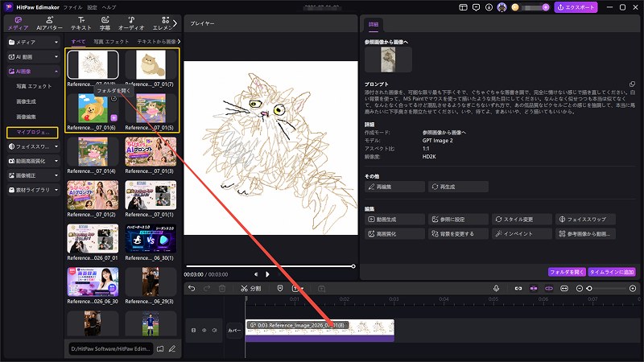Click the 分割 split scissors tool
This screenshot has height=362, width=644.
pyautogui.click(x=250, y=289)
